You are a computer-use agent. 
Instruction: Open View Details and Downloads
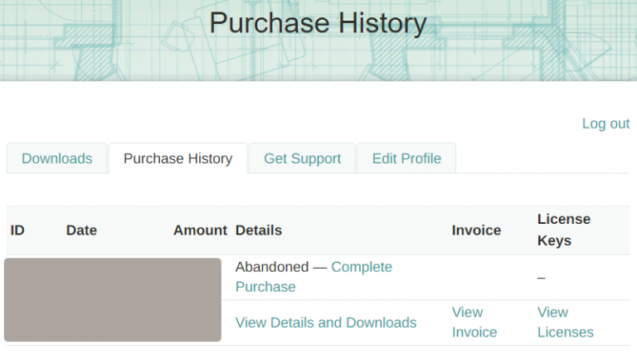326,323
